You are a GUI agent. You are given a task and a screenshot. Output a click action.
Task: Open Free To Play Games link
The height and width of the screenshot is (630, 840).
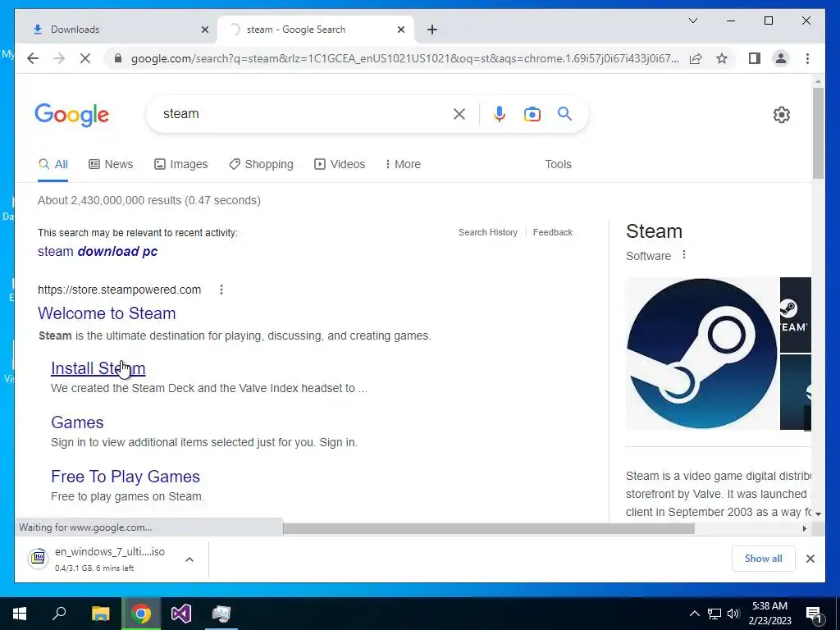coord(126,477)
